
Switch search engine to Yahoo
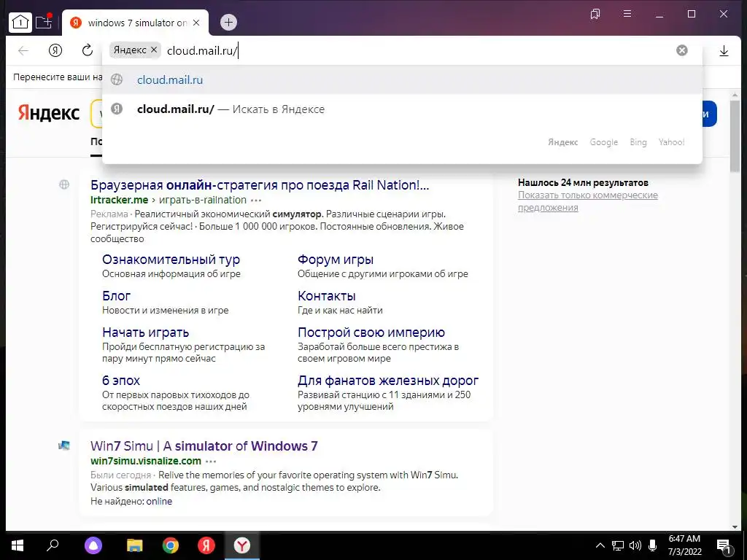tap(671, 142)
